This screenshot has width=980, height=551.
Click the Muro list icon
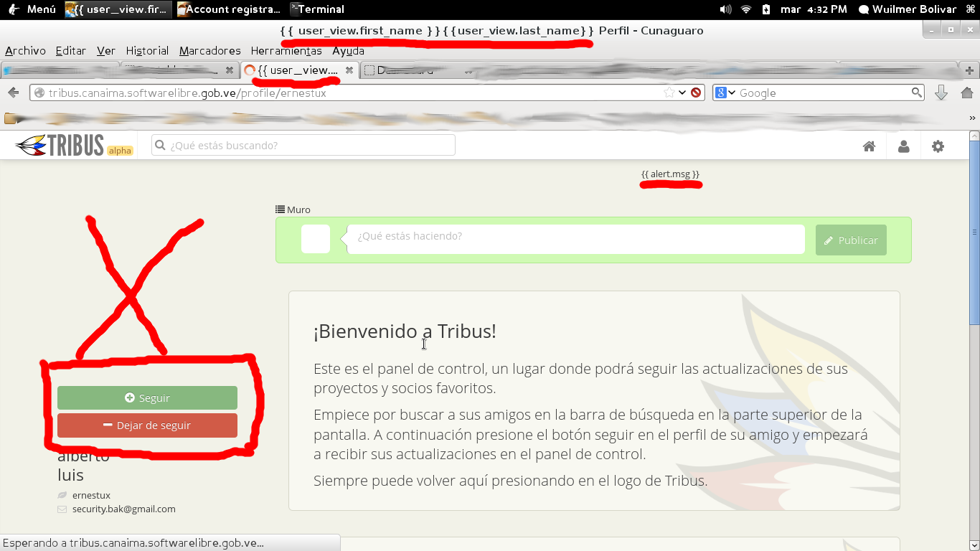coord(280,209)
